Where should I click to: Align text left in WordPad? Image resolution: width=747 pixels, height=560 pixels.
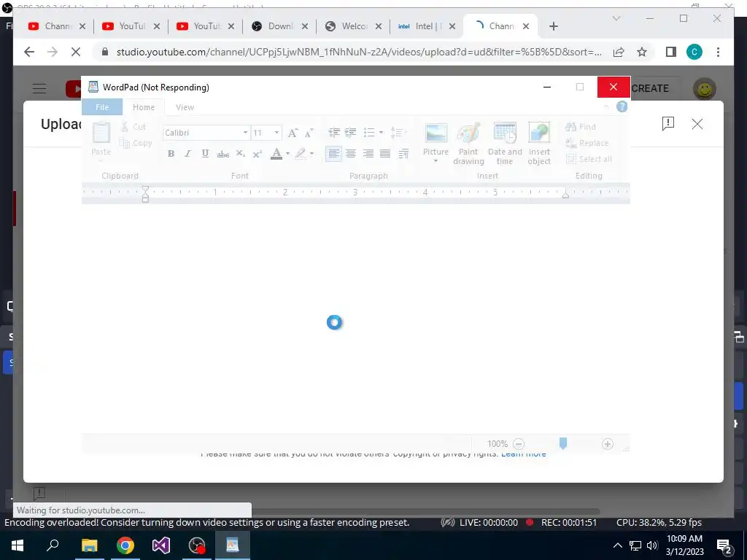pos(333,153)
